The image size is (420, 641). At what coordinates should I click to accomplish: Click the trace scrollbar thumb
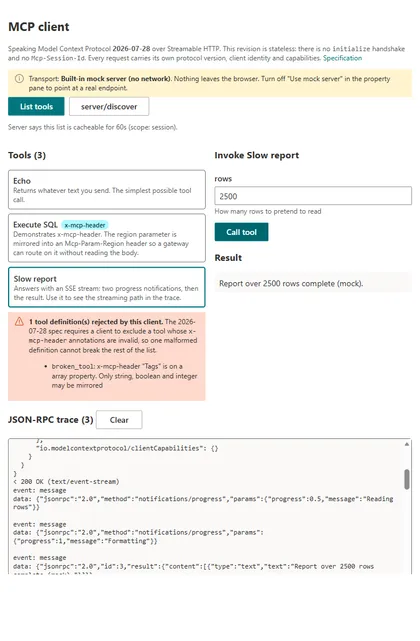click(407, 479)
